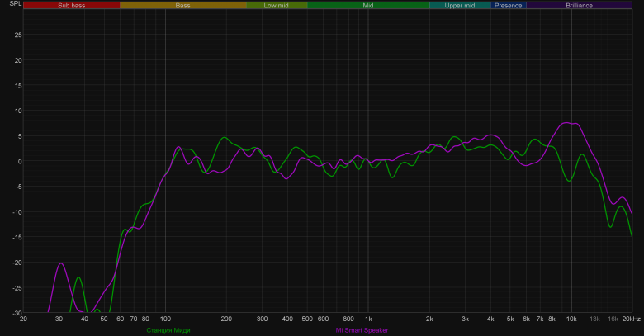Click the Low mid band label

tap(276, 5)
